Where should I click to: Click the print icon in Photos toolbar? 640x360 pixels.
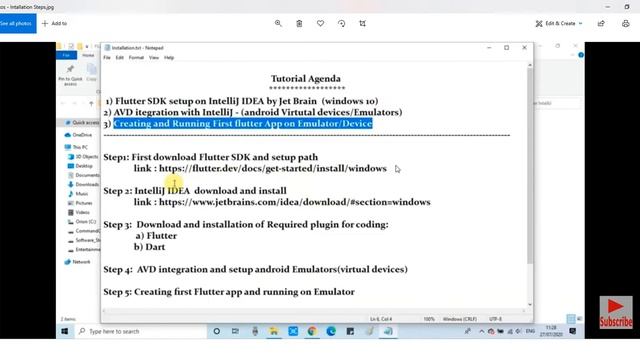pyautogui.click(x=625, y=24)
